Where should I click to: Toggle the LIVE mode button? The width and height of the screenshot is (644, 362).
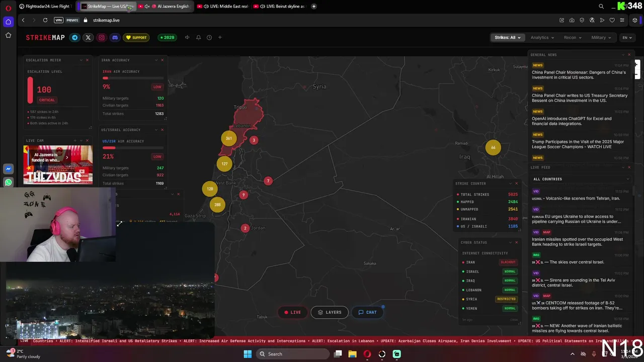pos(292,312)
